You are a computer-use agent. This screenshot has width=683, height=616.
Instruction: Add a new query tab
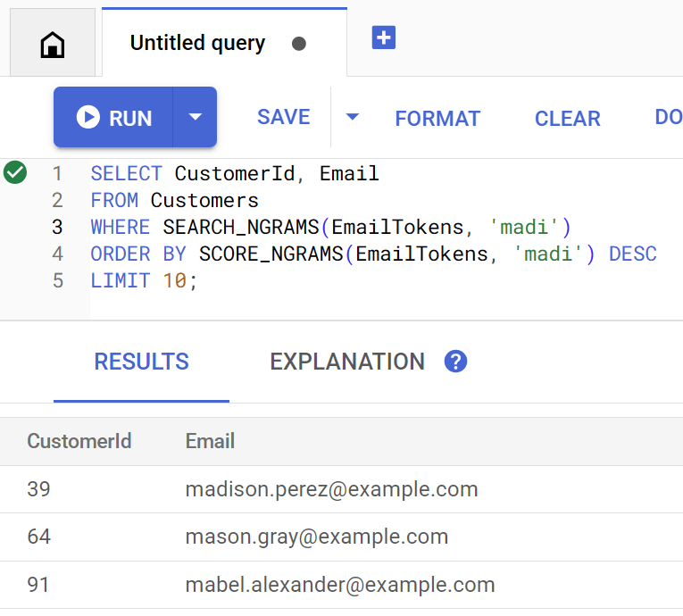(384, 38)
